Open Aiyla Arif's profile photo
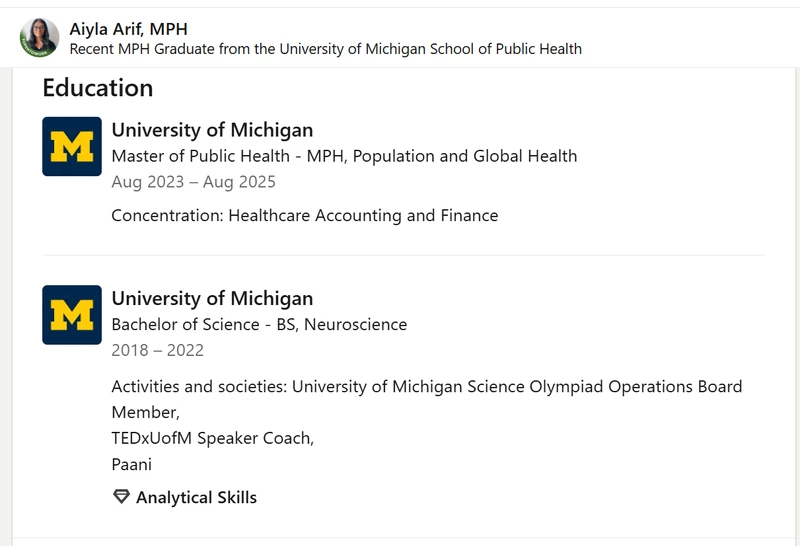Image resolution: width=800 pixels, height=546 pixels. coord(39,37)
